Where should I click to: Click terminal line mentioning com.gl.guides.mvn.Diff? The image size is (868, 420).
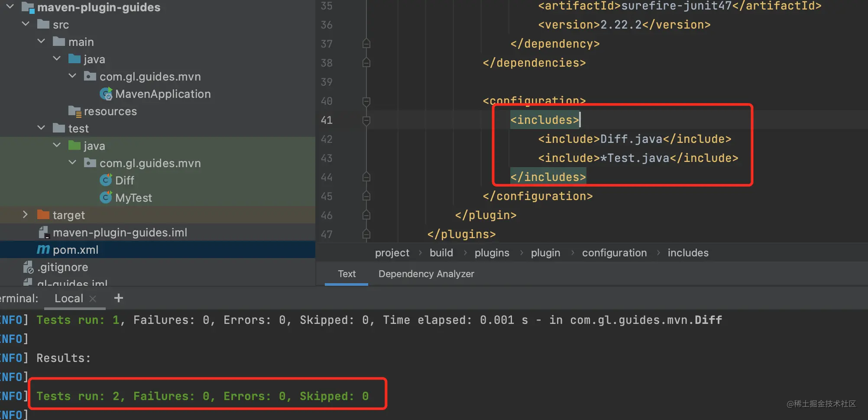tap(379, 320)
